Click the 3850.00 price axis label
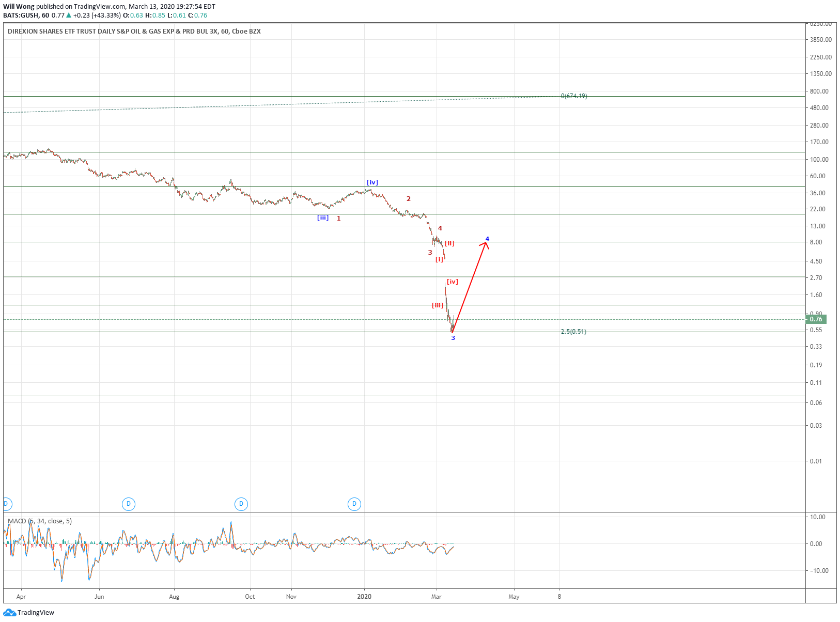Viewport: 840px width, 622px height. point(821,40)
